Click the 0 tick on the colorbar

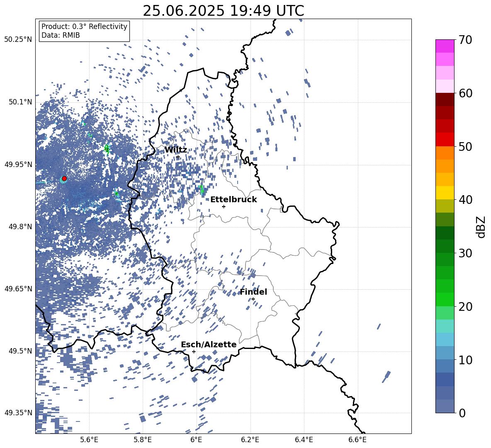[x=462, y=413]
